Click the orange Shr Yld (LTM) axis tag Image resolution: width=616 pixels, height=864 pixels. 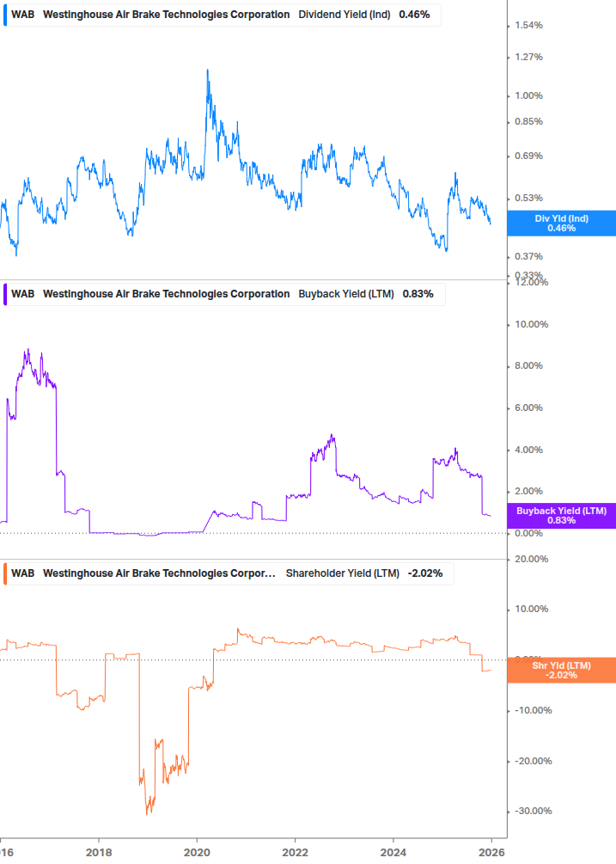click(x=562, y=670)
